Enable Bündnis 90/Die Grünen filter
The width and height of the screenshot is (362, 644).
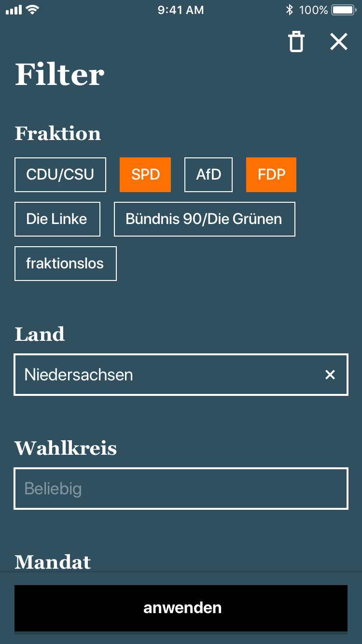click(204, 219)
